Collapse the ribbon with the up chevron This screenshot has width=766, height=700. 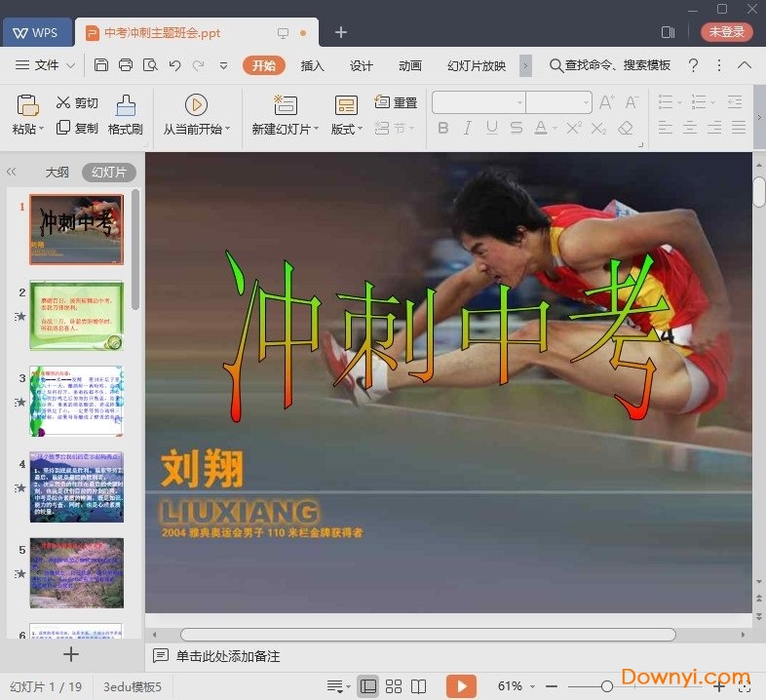tap(744, 65)
